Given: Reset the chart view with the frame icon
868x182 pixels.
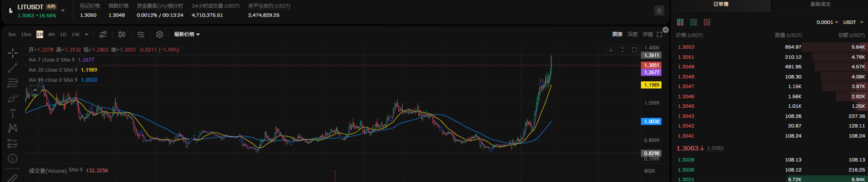Looking at the screenshot, I should click(x=634, y=50).
